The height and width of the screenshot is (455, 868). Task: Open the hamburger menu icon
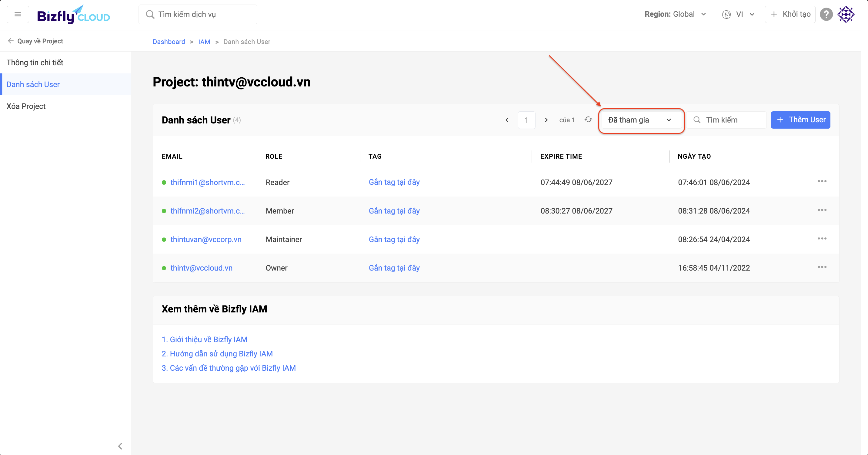[x=18, y=14]
